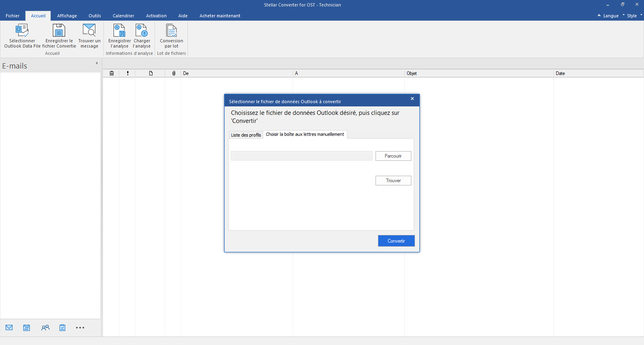
Task: Click the deleted items trash column icon
Action: pyautogui.click(x=111, y=73)
